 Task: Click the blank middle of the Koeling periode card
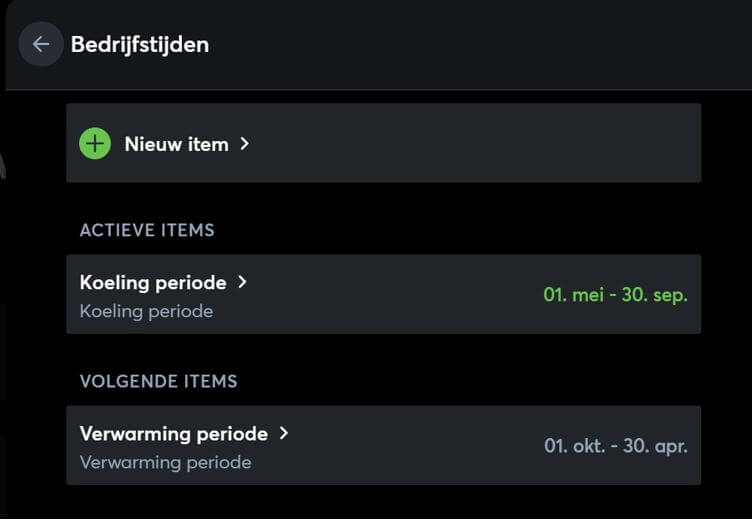[390, 295]
